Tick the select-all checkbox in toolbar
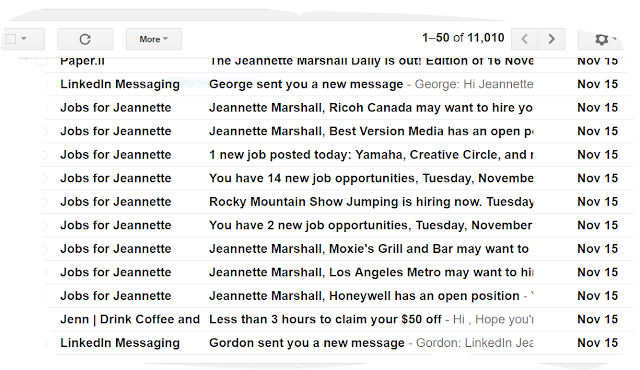 pos(11,39)
